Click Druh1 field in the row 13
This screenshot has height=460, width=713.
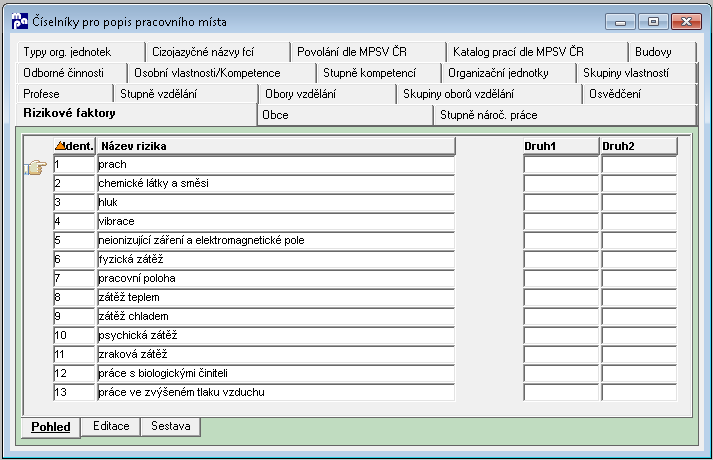[561, 392]
